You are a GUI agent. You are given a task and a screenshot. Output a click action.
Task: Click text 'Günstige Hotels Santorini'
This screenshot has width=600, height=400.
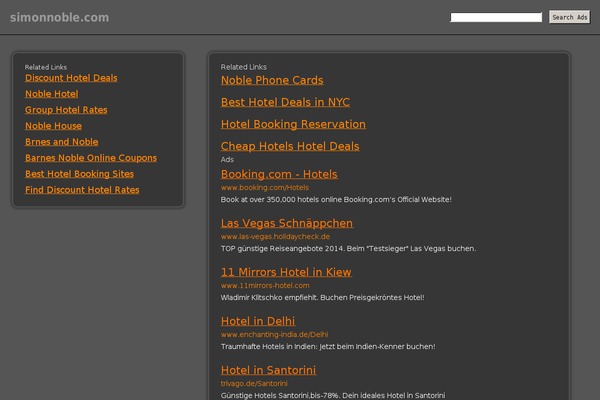(x=264, y=395)
